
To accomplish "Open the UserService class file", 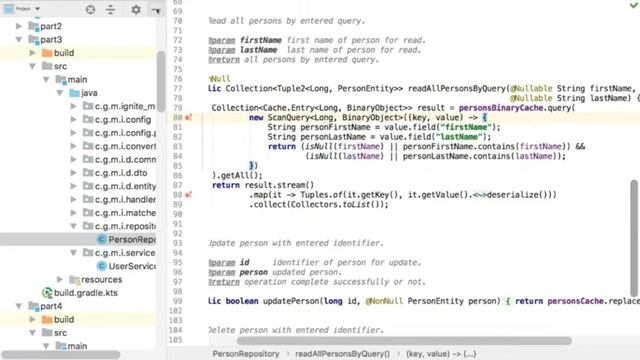I will coord(132,266).
